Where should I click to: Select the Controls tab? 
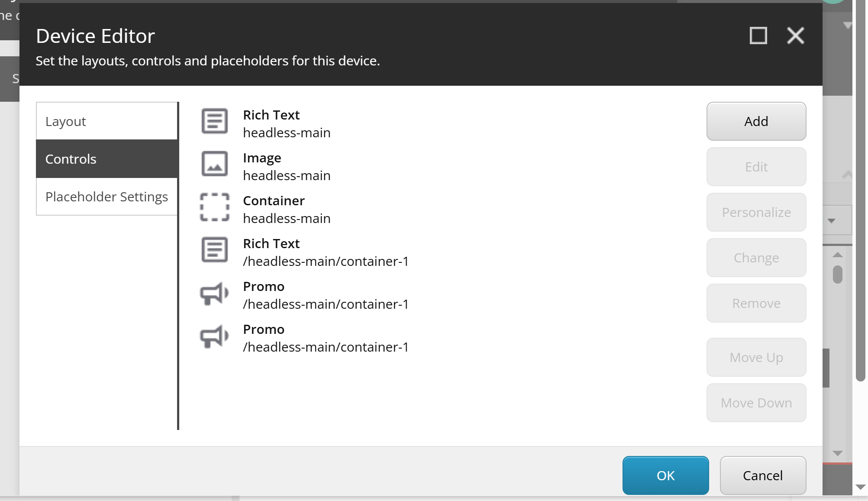107,159
